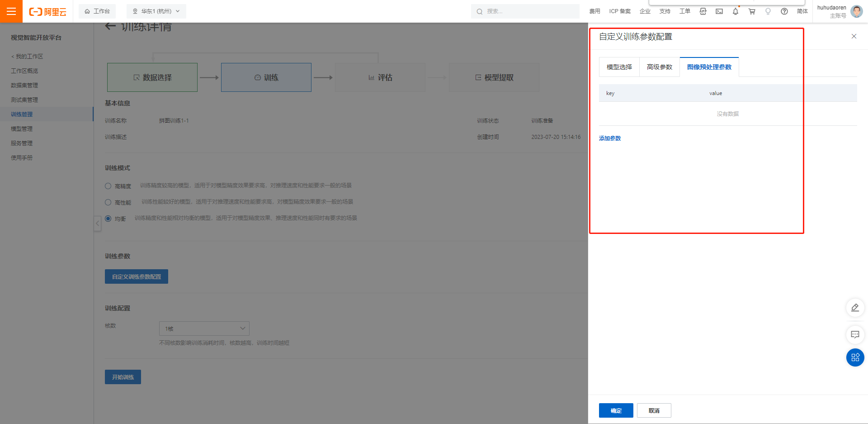The height and width of the screenshot is (424, 868).
Task: Open 模型管理 in sidebar
Action: point(22,129)
